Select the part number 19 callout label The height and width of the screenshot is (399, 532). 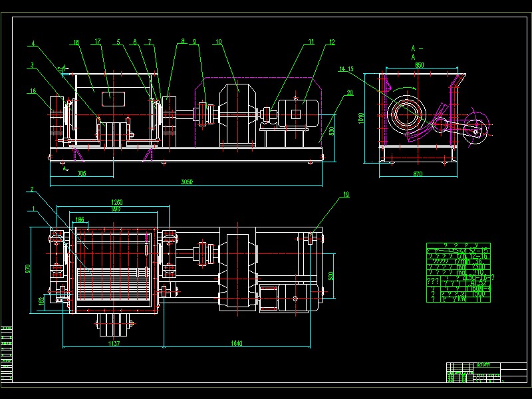click(345, 195)
